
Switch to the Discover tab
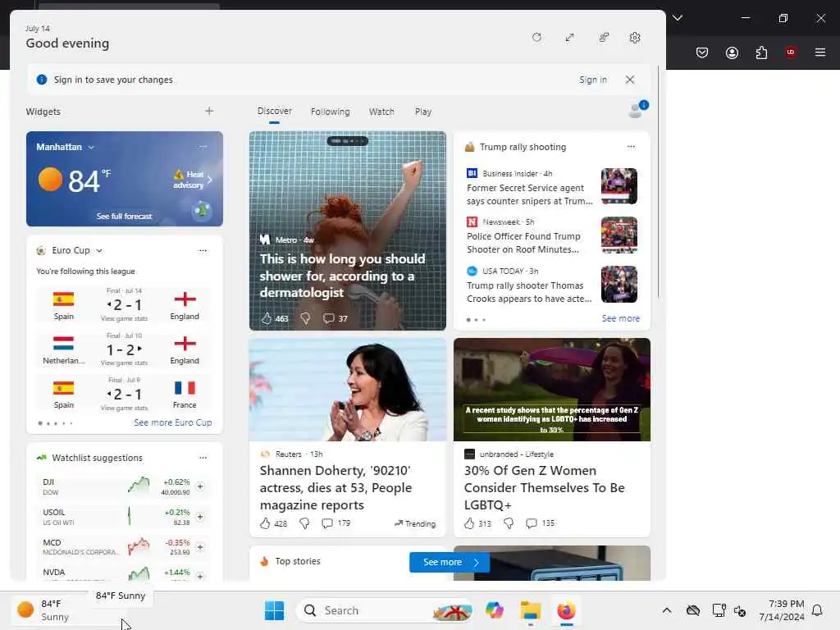click(x=274, y=111)
